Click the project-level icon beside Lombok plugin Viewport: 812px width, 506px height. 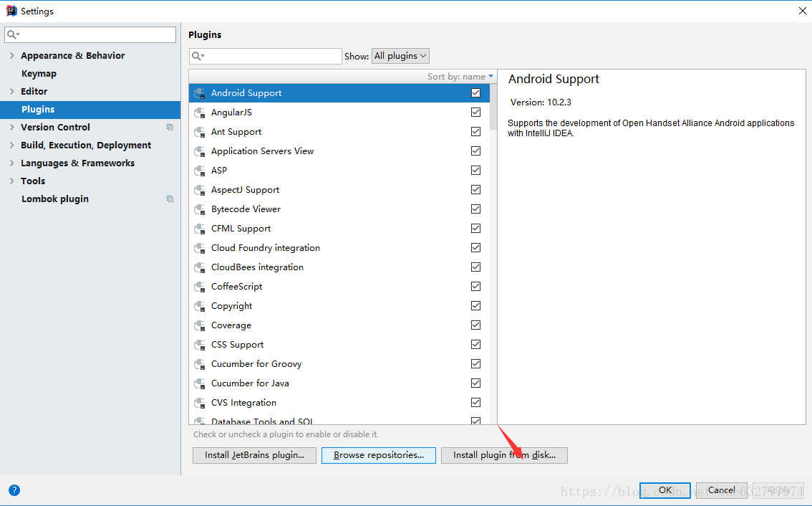coord(170,199)
